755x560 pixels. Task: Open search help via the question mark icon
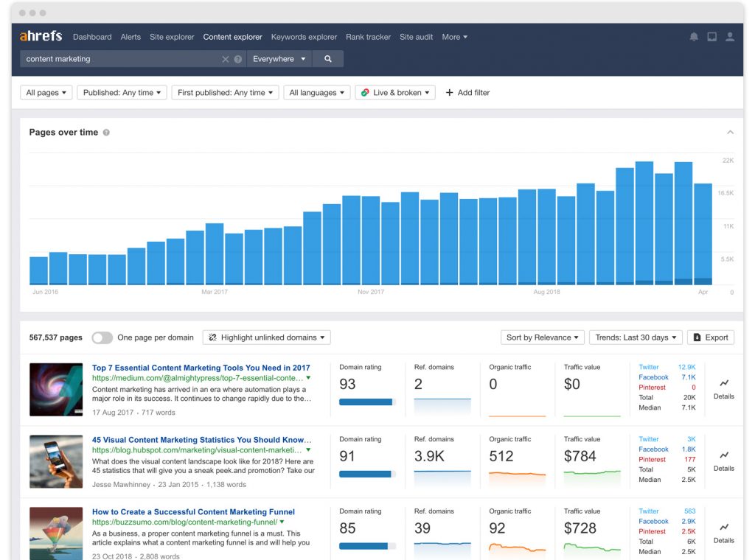coord(237,58)
